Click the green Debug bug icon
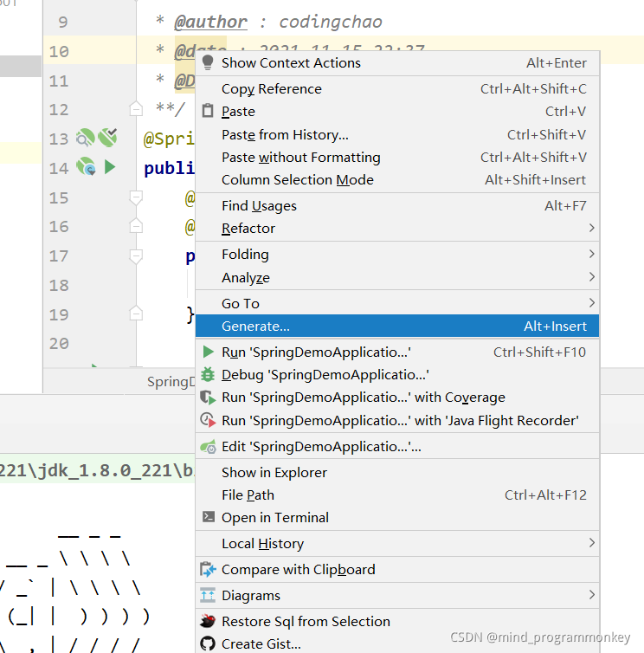Screen dimensions: 644x653 click(208, 374)
